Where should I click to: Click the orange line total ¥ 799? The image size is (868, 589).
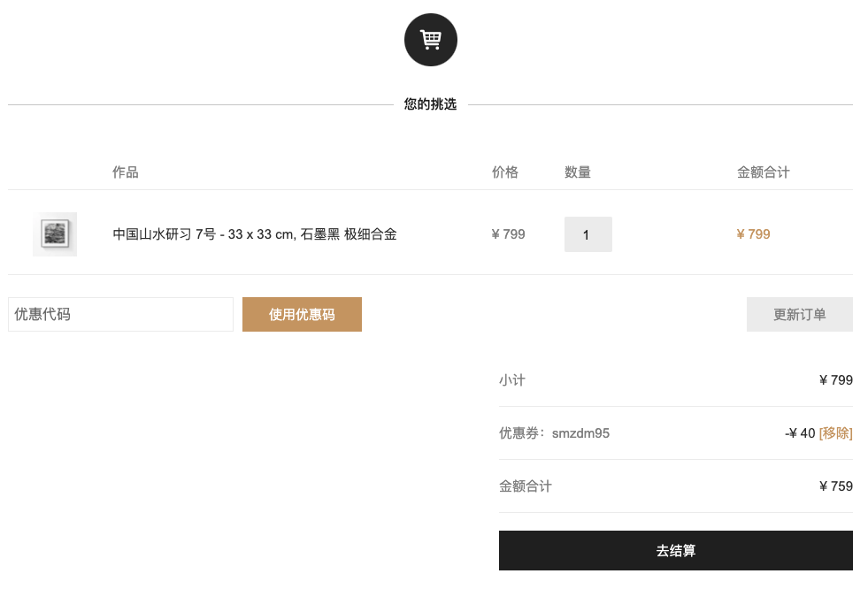coord(753,234)
